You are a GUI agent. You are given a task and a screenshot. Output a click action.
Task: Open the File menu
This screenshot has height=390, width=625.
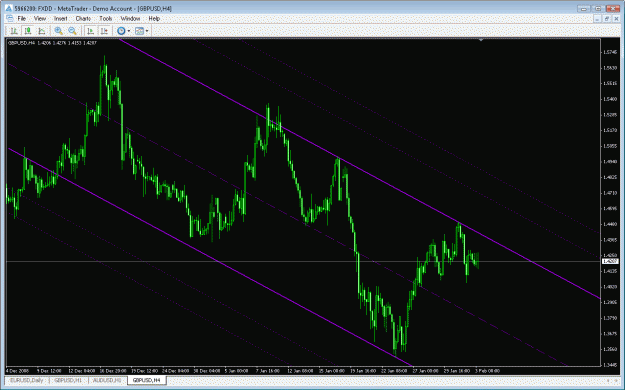coord(22,18)
